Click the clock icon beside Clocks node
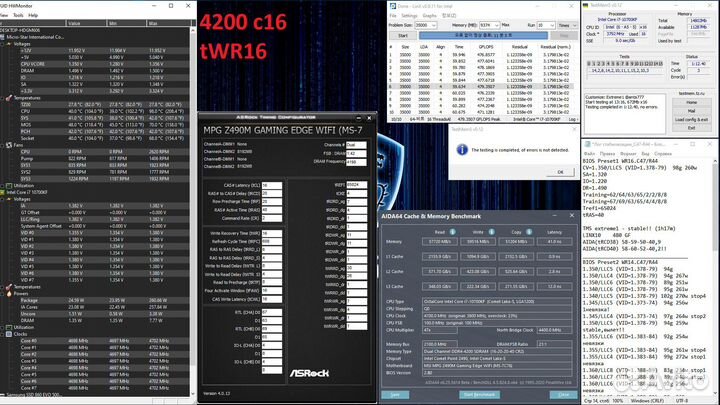Viewport: 720px width, 405px height. tap(9, 334)
